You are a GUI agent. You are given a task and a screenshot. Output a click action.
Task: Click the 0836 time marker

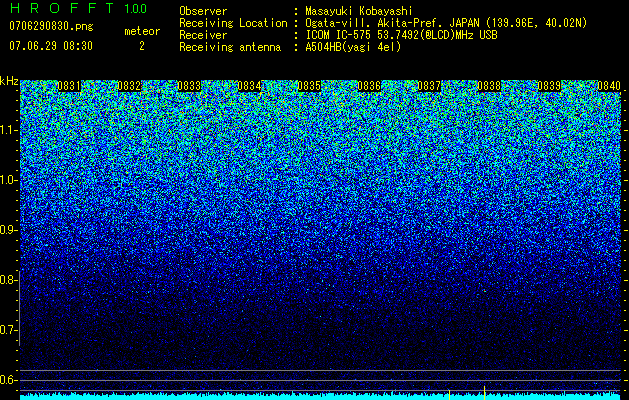pyautogui.click(x=369, y=86)
